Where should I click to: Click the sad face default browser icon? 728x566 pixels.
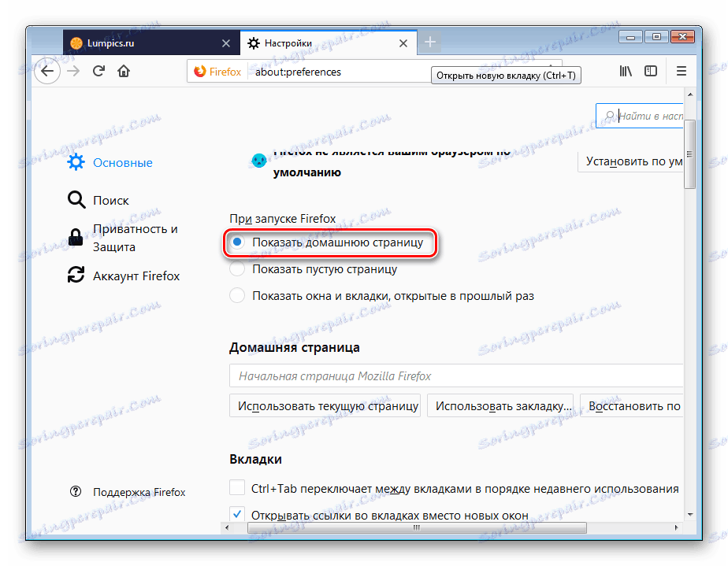(x=258, y=161)
